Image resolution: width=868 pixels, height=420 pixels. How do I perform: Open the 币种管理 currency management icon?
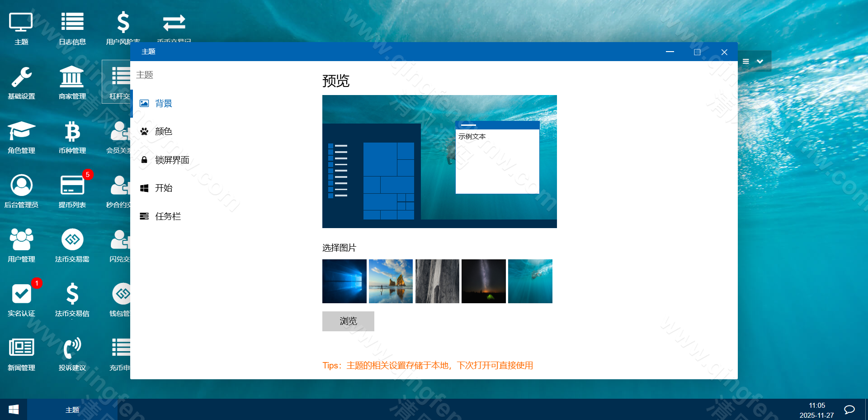[x=72, y=137]
